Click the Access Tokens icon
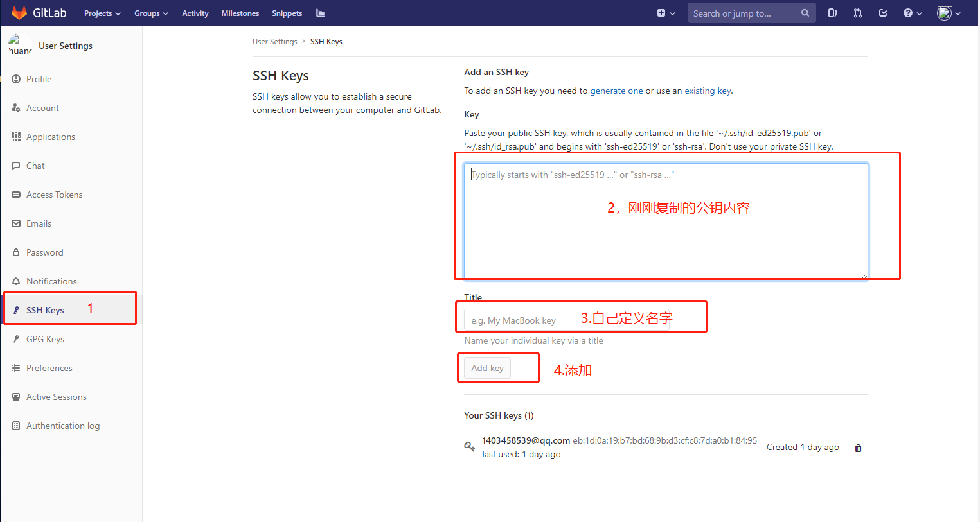 16,195
